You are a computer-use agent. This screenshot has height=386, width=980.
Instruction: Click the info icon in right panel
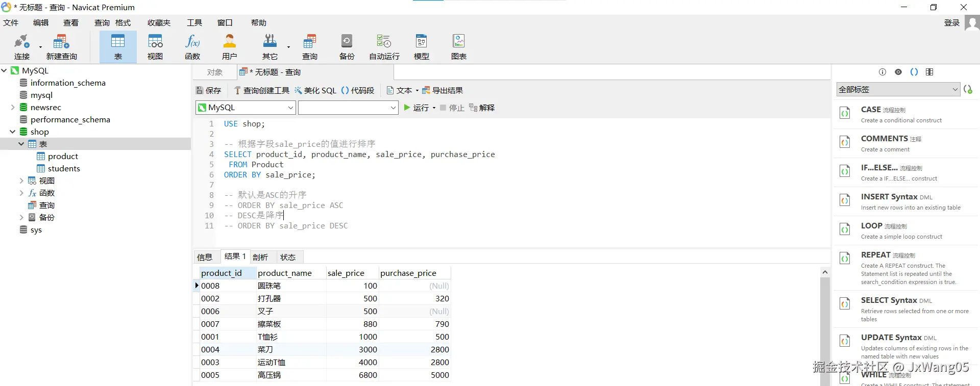[x=883, y=72]
